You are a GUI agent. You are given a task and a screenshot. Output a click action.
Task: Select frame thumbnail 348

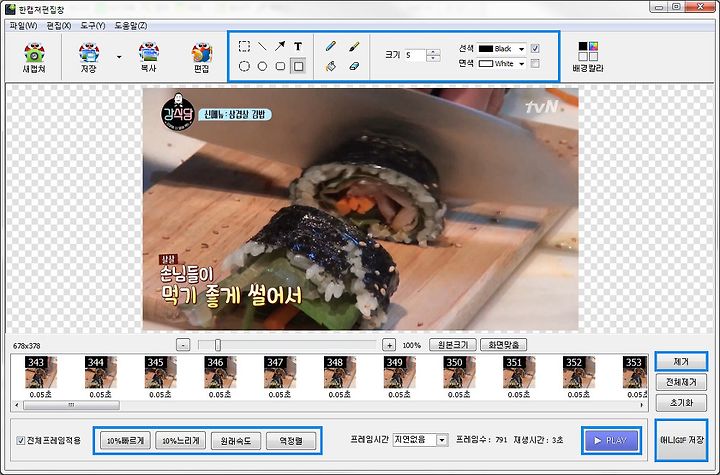[x=339, y=372]
